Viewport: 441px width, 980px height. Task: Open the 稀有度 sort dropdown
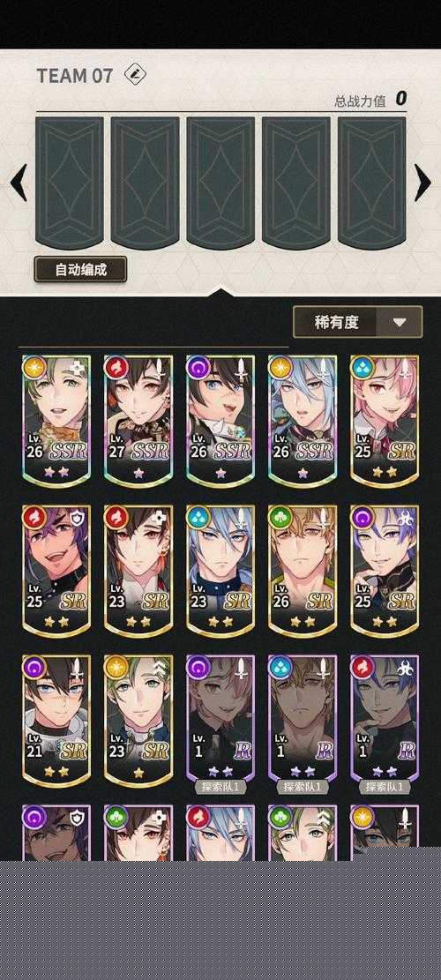pyautogui.click(x=358, y=323)
